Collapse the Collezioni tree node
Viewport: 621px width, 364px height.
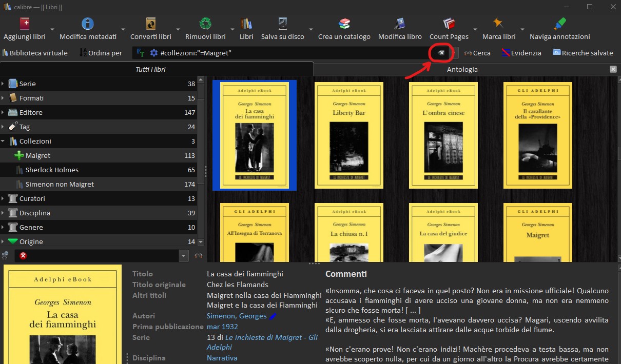pos(3,141)
